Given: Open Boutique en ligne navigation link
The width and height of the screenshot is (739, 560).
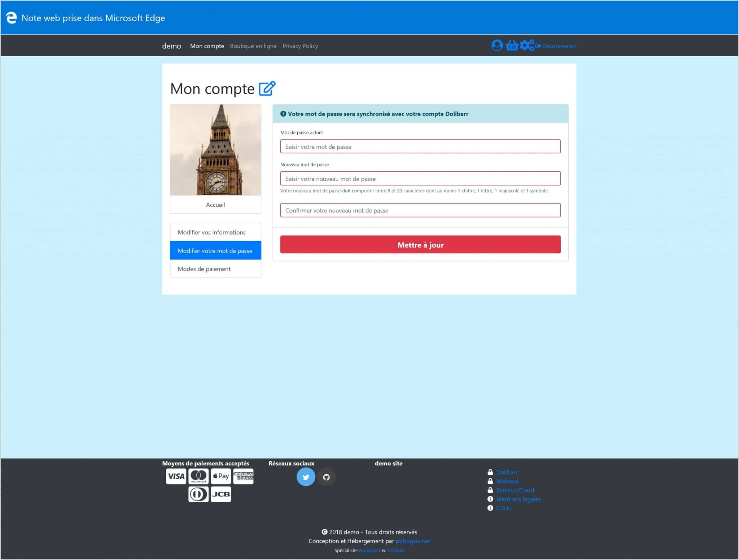Looking at the screenshot, I should pyautogui.click(x=253, y=46).
